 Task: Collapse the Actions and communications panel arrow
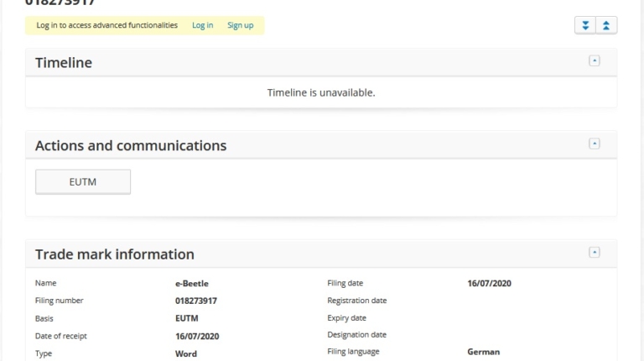click(x=595, y=144)
